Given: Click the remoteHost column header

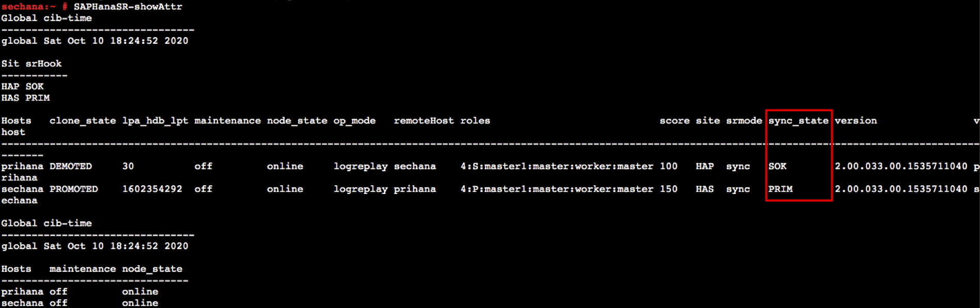Looking at the screenshot, I should (424, 121).
